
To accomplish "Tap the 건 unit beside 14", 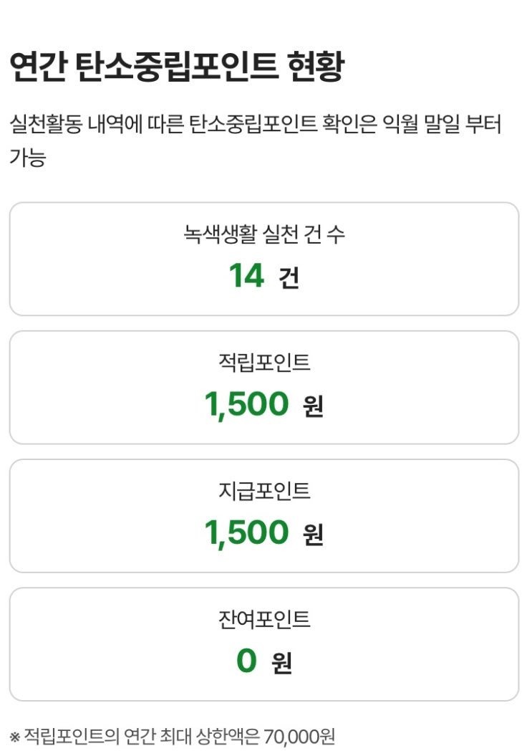I will [x=289, y=278].
